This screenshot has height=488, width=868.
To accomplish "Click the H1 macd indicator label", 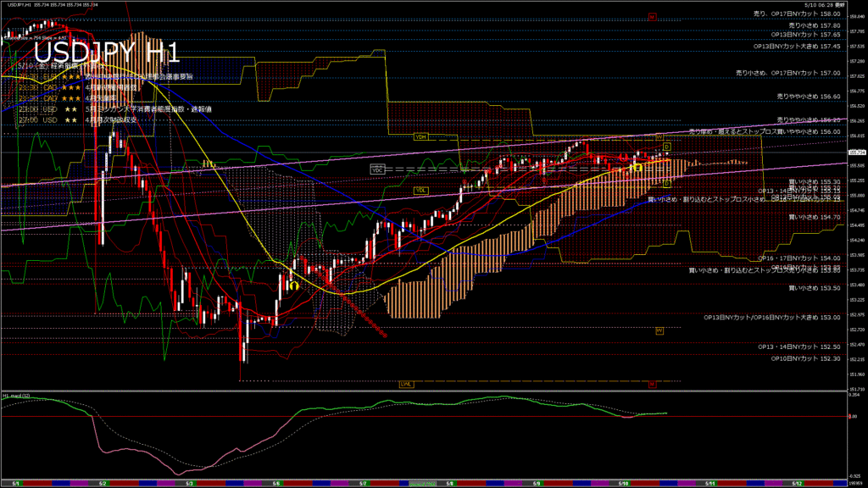I will click(17, 395).
